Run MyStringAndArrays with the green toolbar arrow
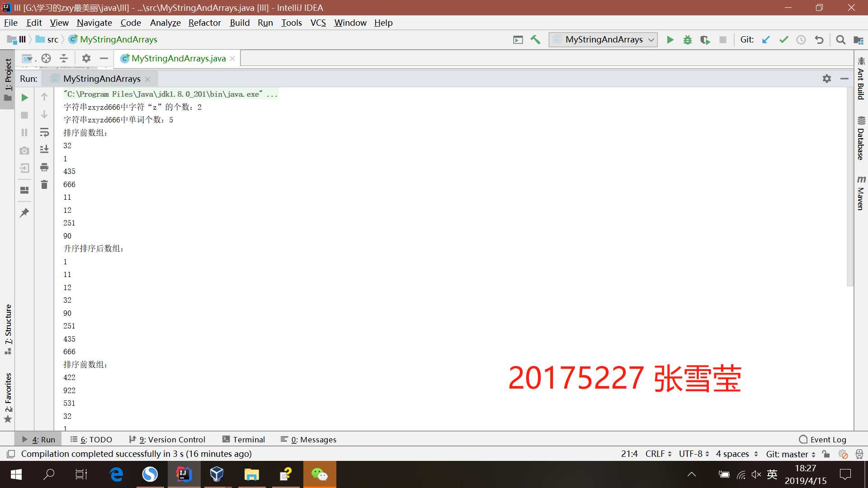The image size is (868, 488). point(670,40)
